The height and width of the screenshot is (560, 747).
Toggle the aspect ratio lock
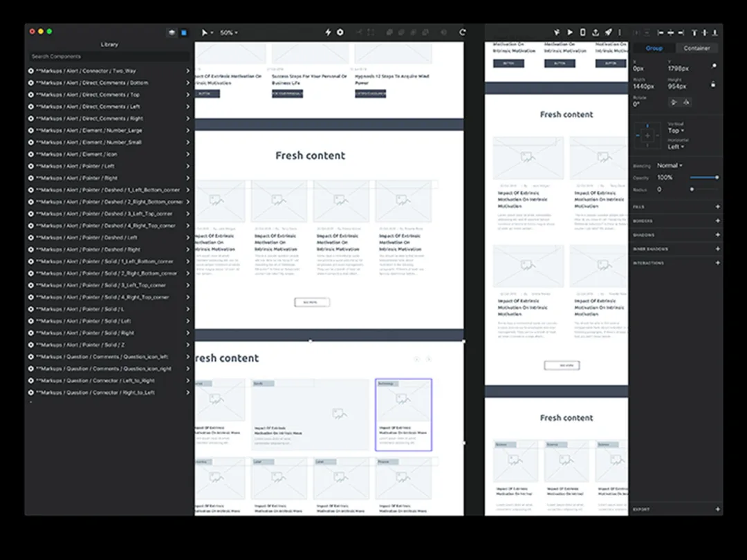(x=713, y=84)
